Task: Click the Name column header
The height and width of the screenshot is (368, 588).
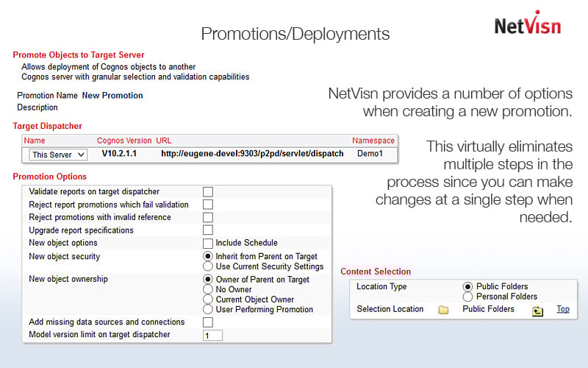Action: pyautogui.click(x=35, y=141)
